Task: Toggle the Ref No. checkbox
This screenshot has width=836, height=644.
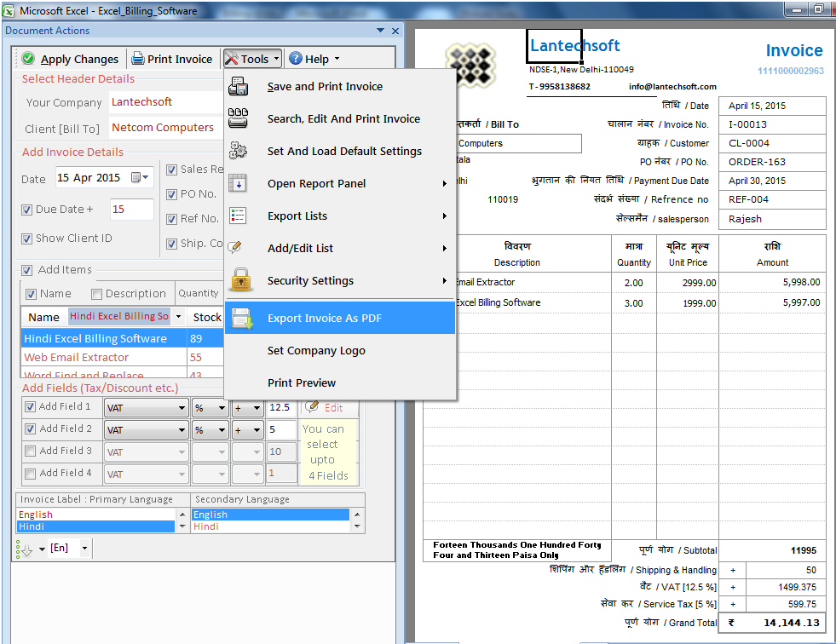Action: 171,219
